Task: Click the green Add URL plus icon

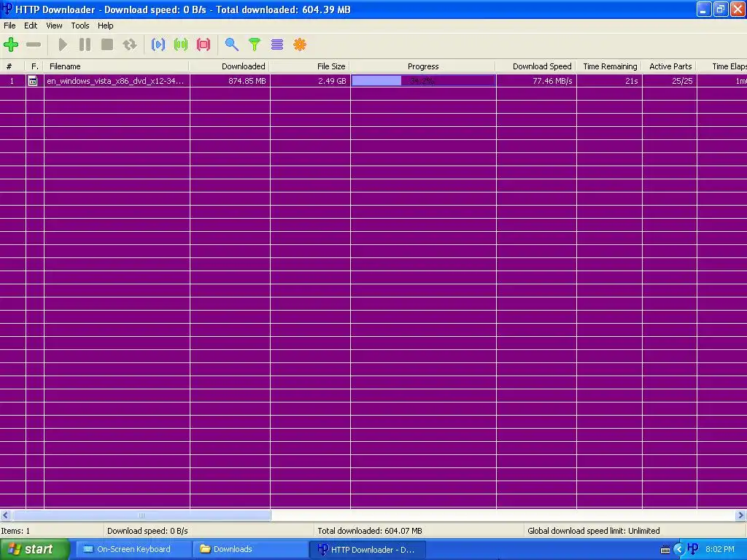Action: [x=11, y=44]
